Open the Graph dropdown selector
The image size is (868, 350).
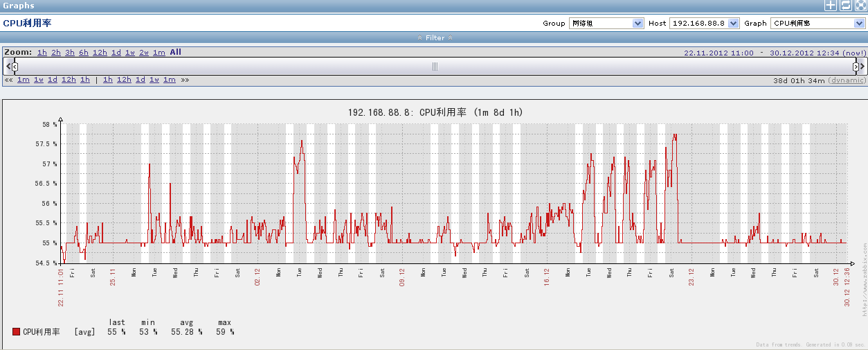point(817,23)
